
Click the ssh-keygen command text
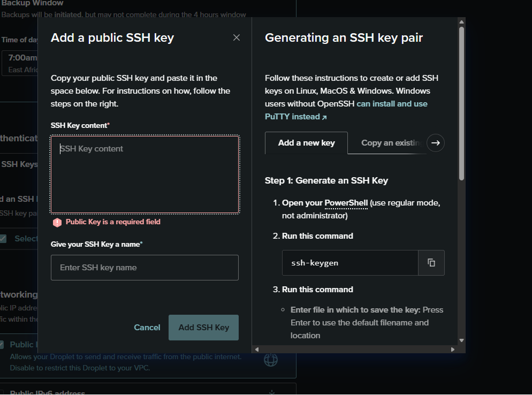(315, 263)
